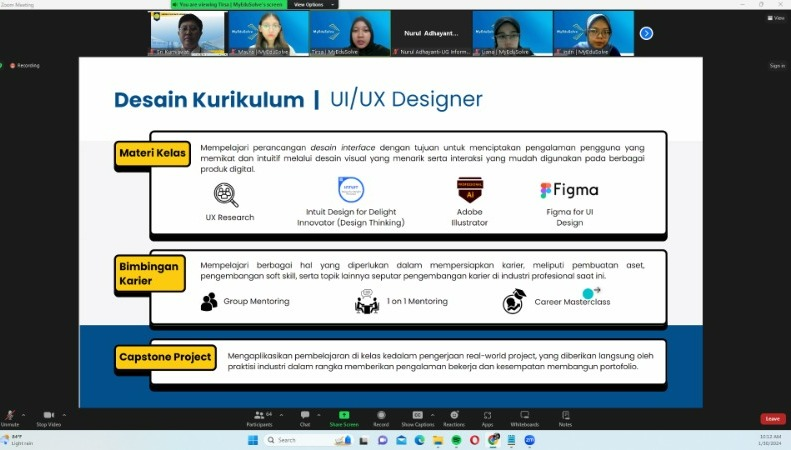This screenshot has height=450, width=791.
Task: Select Maura | MyEduSolve video thumbnail
Action: (269, 33)
